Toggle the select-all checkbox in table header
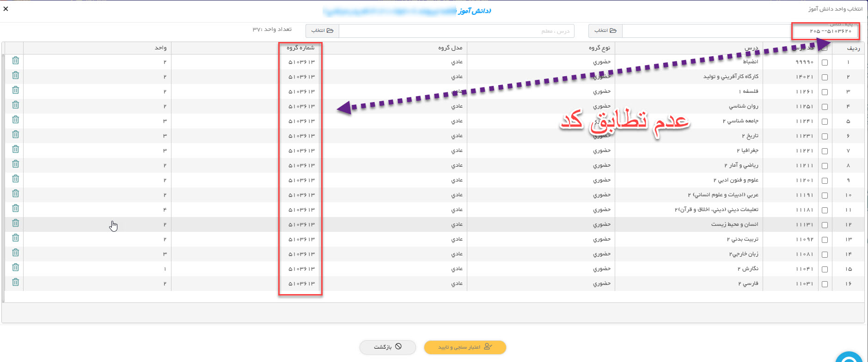Image resolution: width=868 pixels, height=362 pixels. [825, 48]
